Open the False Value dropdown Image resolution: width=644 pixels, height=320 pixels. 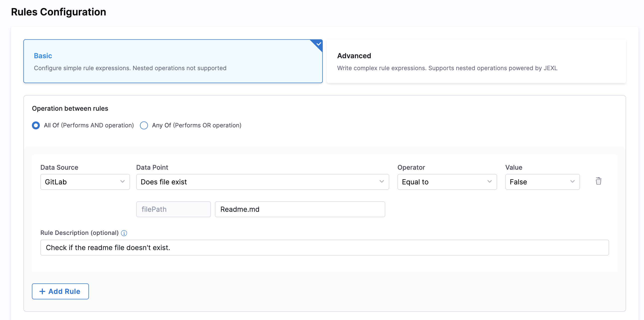[537, 182]
